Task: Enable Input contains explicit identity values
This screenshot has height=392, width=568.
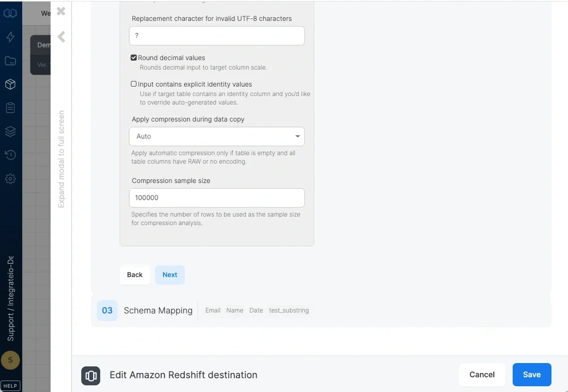Action: pyautogui.click(x=134, y=84)
